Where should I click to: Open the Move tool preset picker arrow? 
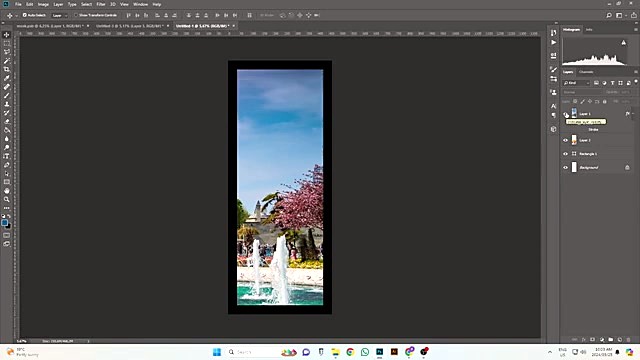(16, 16)
